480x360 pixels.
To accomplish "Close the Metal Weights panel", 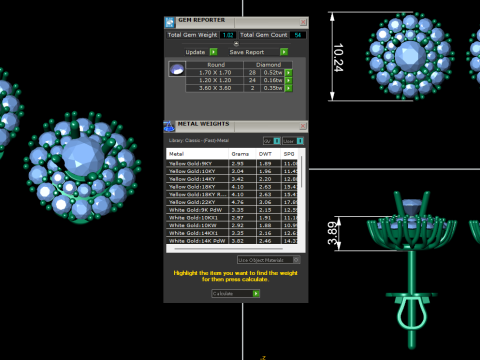I will (303, 126).
